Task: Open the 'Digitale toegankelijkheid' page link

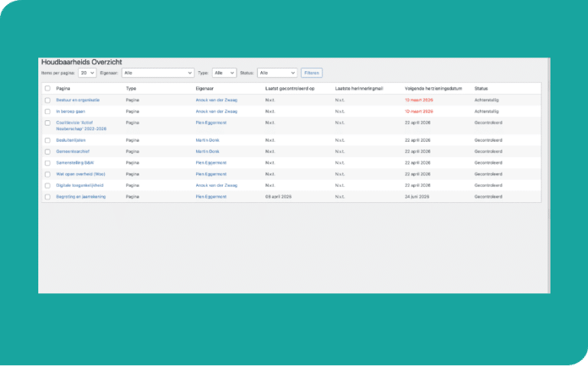Action: tap(80, 185)
